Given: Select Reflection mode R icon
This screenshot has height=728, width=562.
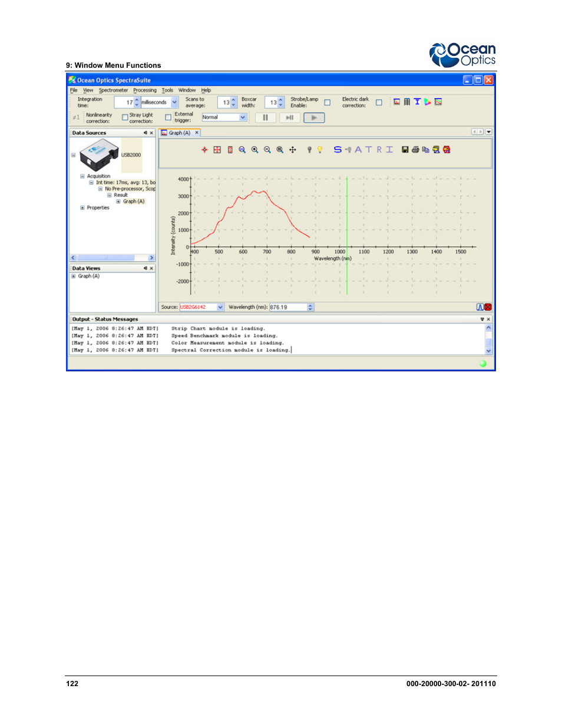Looking at the screenshot, I should pyautogui.click(x=379, y=150).
